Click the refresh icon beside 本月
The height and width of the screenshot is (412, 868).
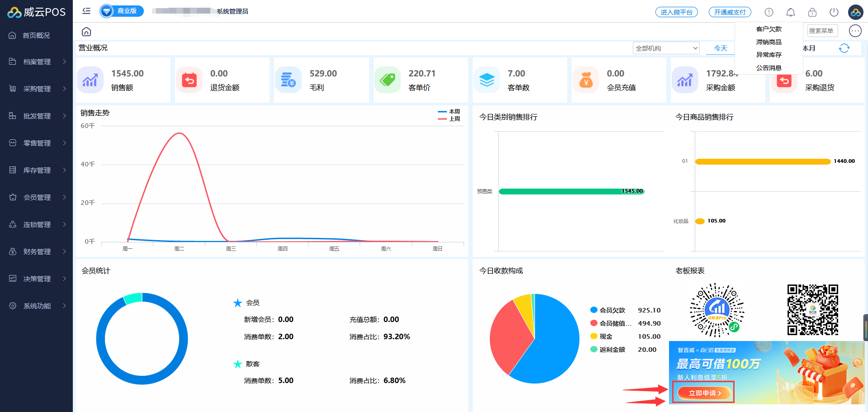(x=844, y=48)
